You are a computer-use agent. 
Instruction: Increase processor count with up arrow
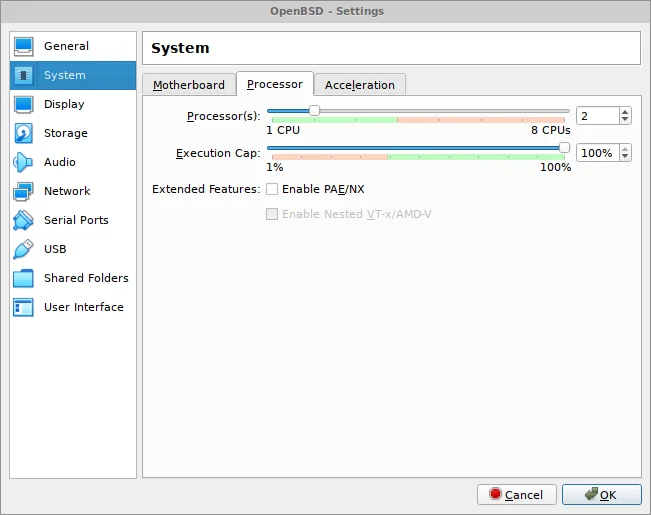point(625,112)
